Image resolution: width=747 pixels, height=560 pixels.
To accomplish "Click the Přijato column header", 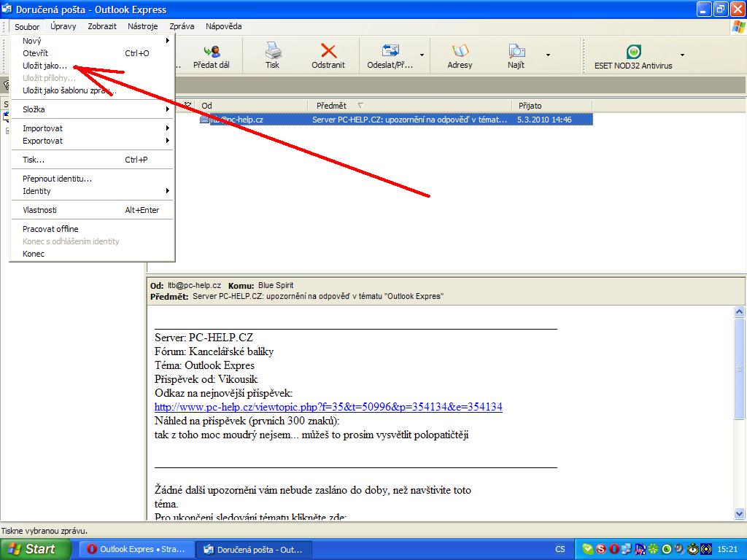I will 551,106.
